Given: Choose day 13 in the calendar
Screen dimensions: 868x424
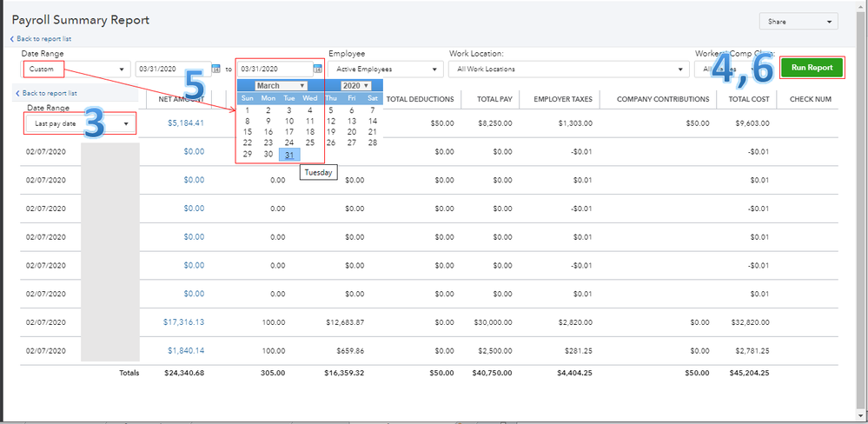Looking at the screenshot, I should [352, 121].
